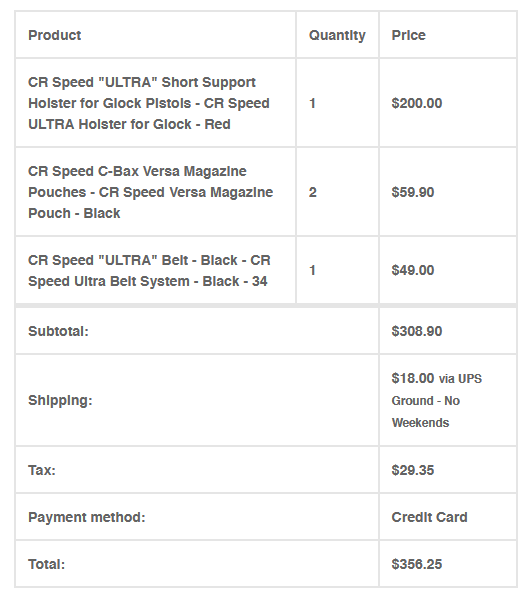
Task: Click the $49.00 belt price
Action: [x=413, y=270]
